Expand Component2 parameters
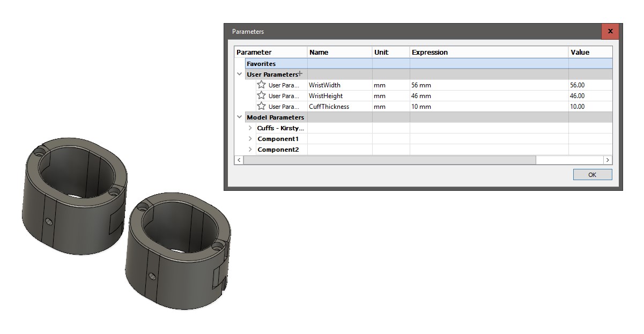644x334 pixels. [x=250, y=150]
